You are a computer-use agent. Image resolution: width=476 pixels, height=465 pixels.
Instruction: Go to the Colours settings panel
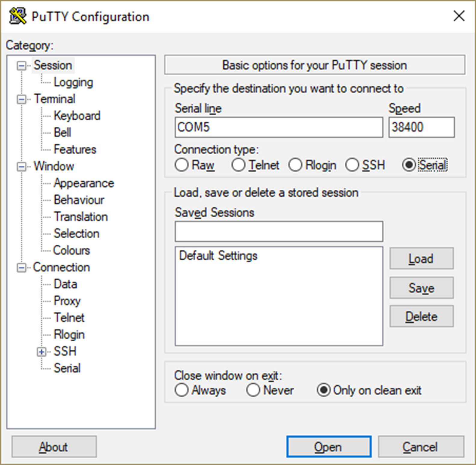72,251
